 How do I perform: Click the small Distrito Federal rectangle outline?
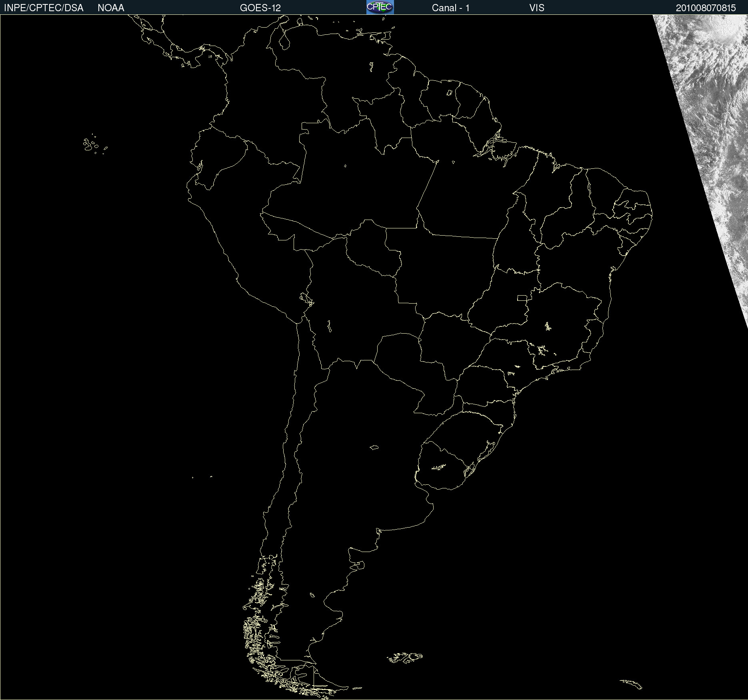tap(522, 298)
